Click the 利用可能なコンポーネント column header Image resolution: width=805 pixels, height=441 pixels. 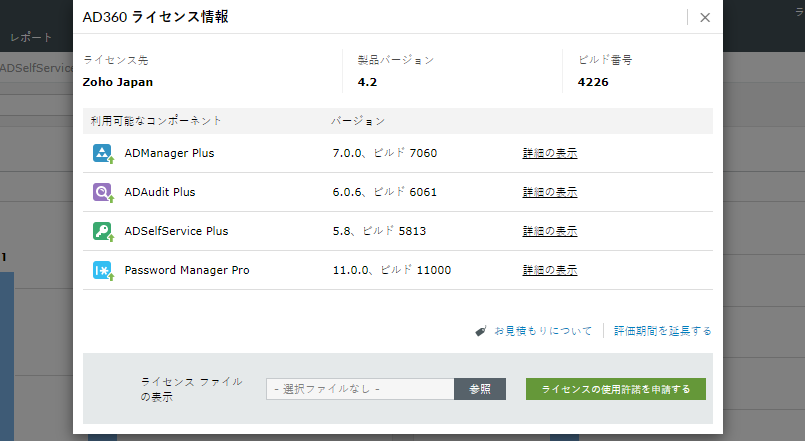pyautogui.click(x=156, y=121)
